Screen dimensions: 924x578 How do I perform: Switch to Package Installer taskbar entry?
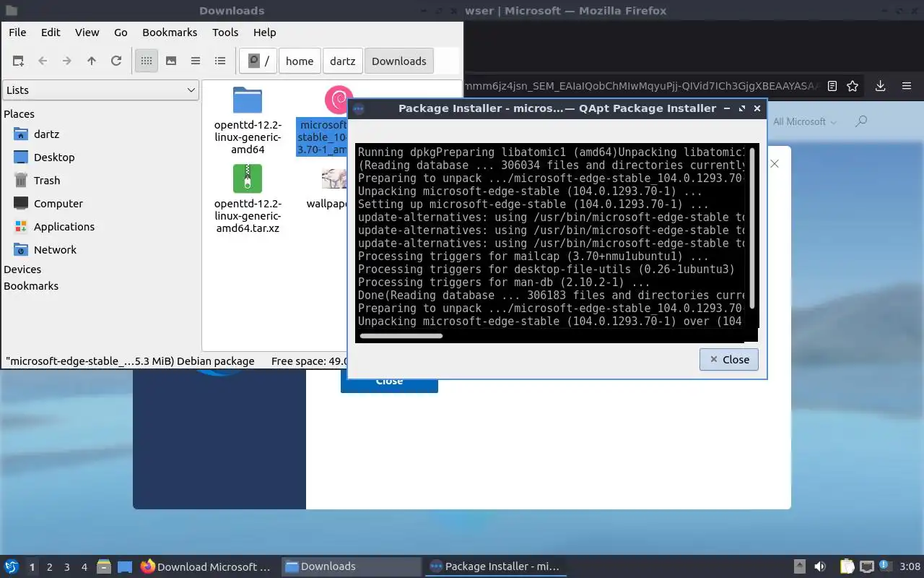[x=496, y=567]
